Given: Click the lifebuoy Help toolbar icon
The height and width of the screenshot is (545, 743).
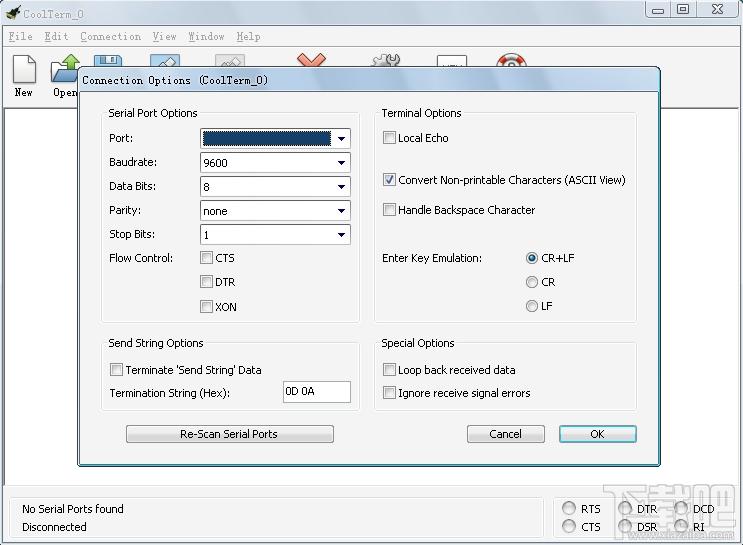Looking at the screenshot, I should click(511, 60).
